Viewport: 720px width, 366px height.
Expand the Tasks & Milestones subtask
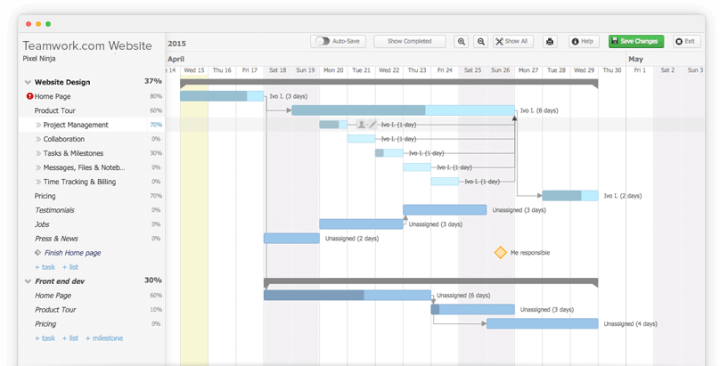[38, 153]
